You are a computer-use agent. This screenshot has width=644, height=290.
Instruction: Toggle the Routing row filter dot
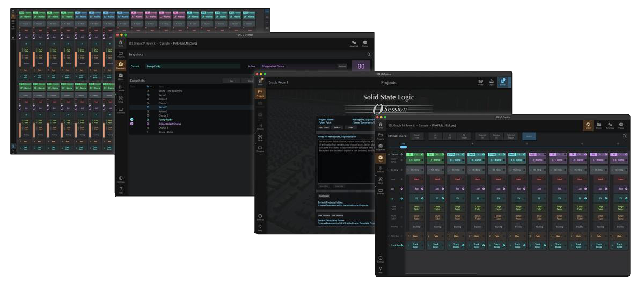click(x=401, y=227)
